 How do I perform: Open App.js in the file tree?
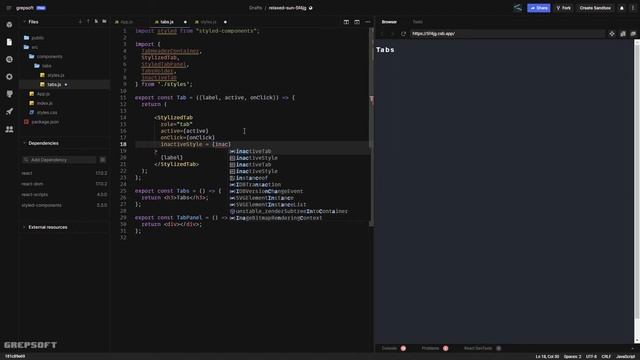tap(40, 94)
